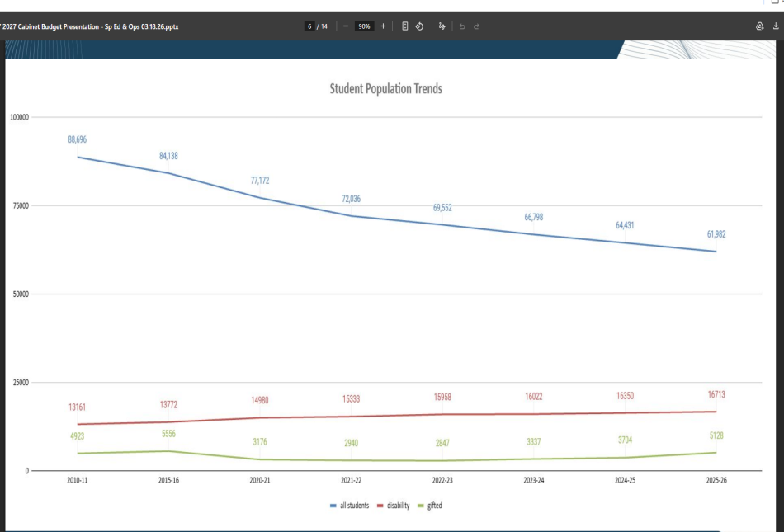Click the add to Drive icon

760,26
